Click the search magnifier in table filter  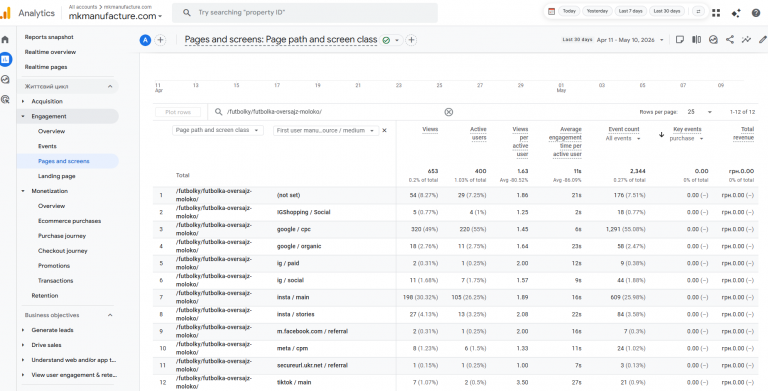(x=218, y=112)
